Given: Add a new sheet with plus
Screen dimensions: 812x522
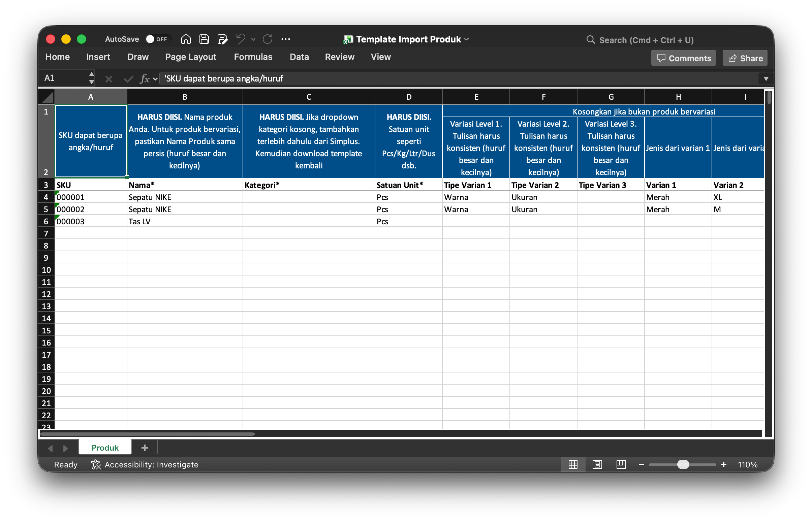Looking at the screenshot, I should point(145,448).
